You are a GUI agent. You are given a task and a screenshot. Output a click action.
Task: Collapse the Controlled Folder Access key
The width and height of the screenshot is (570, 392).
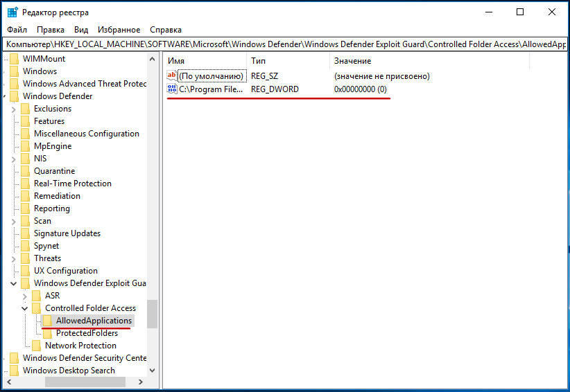click(25, 308)
